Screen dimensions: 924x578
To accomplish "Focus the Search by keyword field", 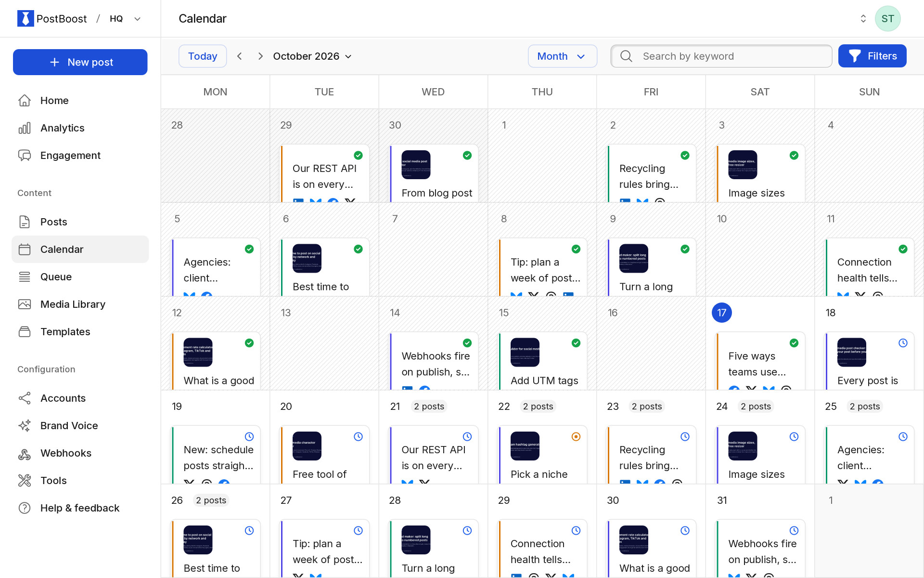I will (x=721, y=56).
